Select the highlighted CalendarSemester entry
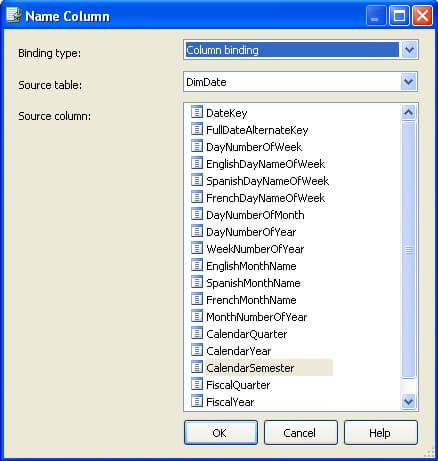 pyautogui.click(x=250, y=368)
